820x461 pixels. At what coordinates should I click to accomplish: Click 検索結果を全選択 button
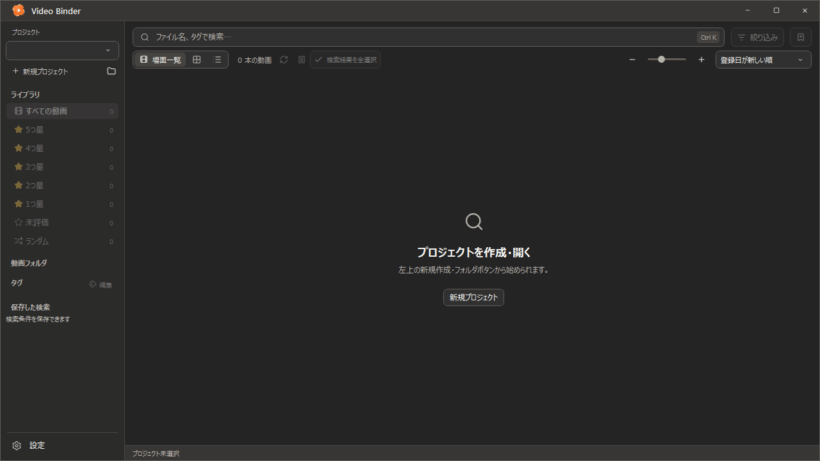click(x=345, y=60)
